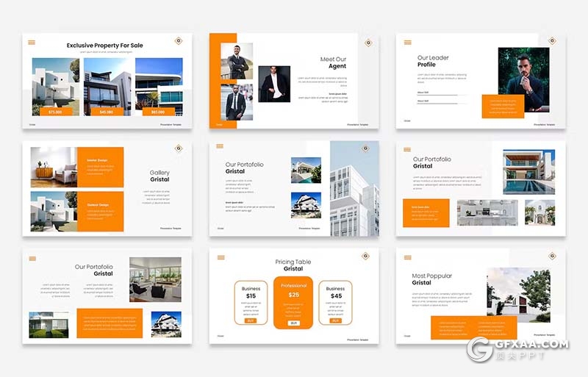Open hamburger menu on Our Leader Profile slide
588x377 pixels.
[x=406, y=42]
